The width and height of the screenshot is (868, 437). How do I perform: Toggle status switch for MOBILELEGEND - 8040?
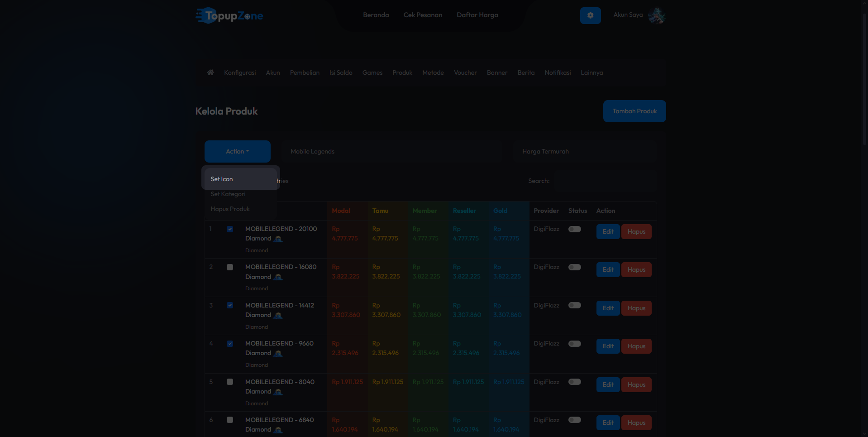575,382
